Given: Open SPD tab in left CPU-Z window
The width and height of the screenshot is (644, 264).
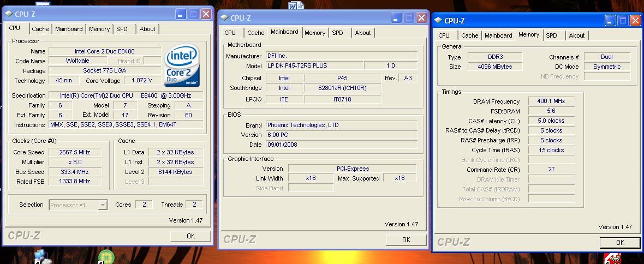Looking at the screenshot, I should tap(122, 29).
